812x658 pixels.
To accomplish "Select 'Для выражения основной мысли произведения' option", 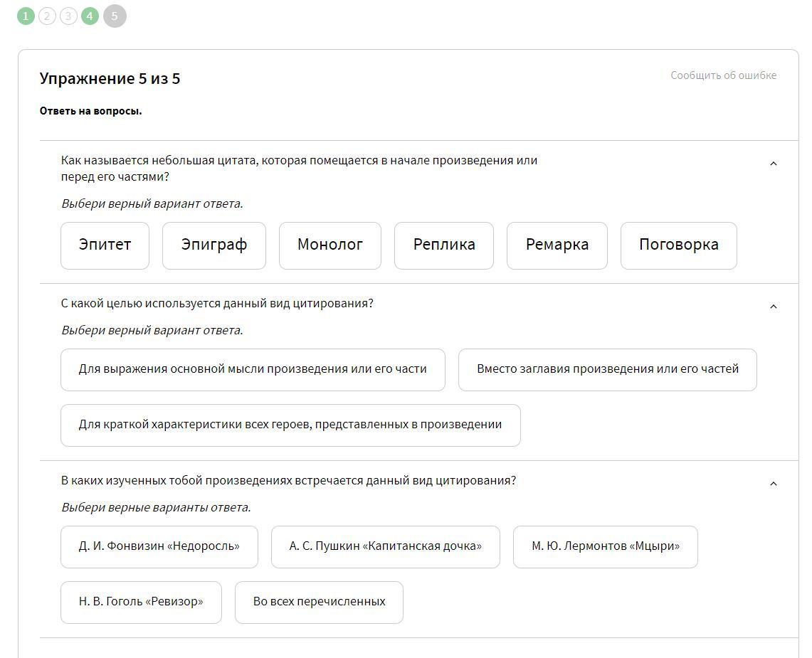I will pyautogui.click(x=253, y=369).
